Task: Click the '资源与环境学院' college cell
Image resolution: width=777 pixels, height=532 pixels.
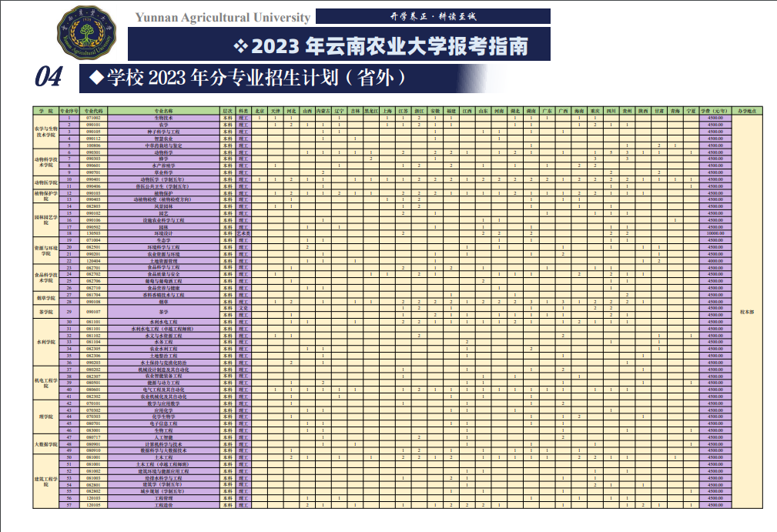Action: (45, 251)
